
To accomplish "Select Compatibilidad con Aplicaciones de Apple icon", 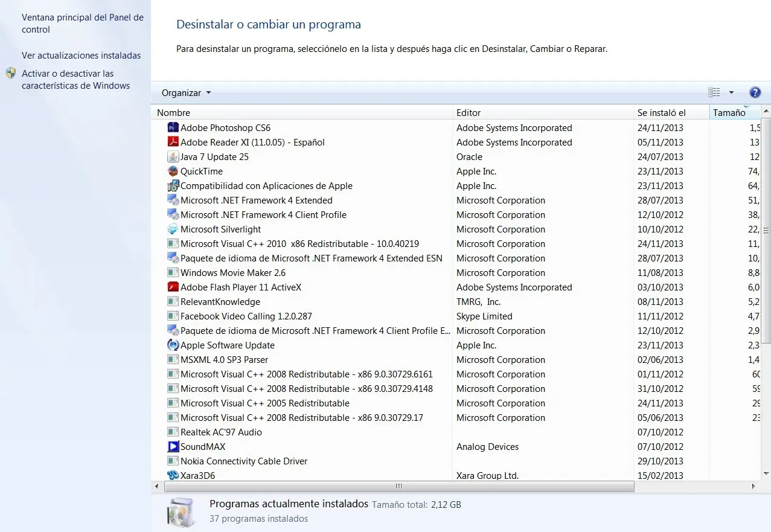I will click(x=173, y=186).
